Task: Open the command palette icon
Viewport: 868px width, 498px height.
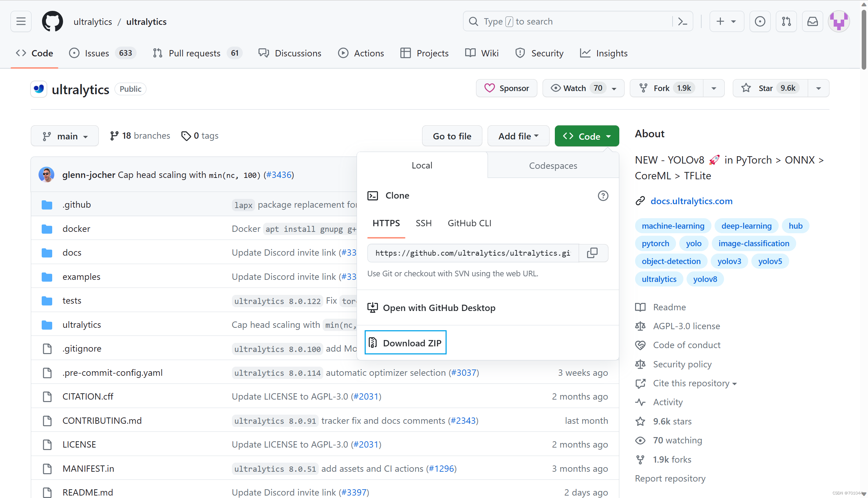Action: pos(682,21)
